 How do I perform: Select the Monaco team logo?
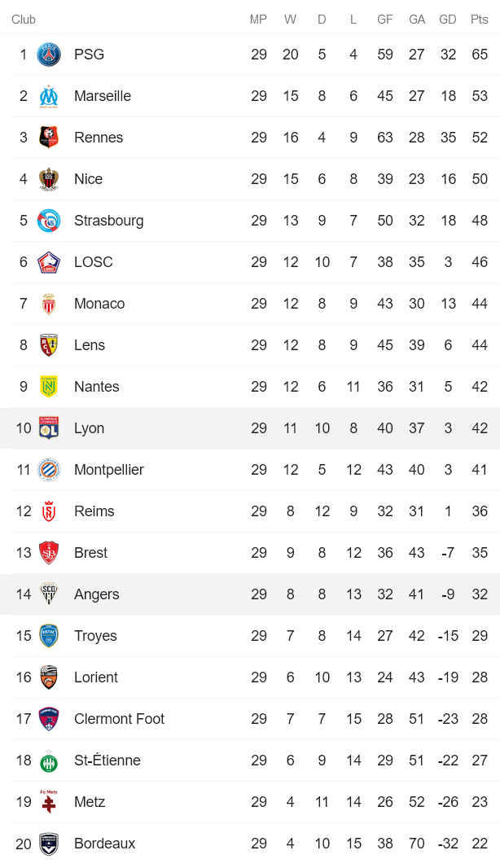[48, 304]
